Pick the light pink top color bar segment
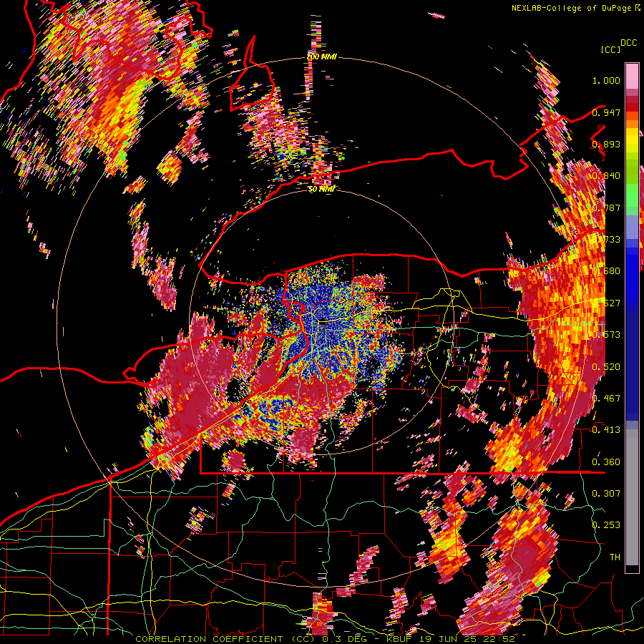Image resolution: width=644 pixels, height=644 pixels. coord(632,77)
